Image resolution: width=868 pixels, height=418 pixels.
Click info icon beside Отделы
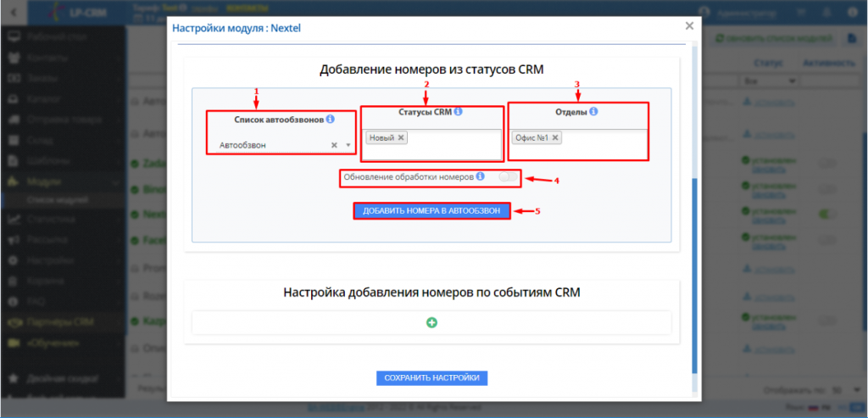click(593, 112)
